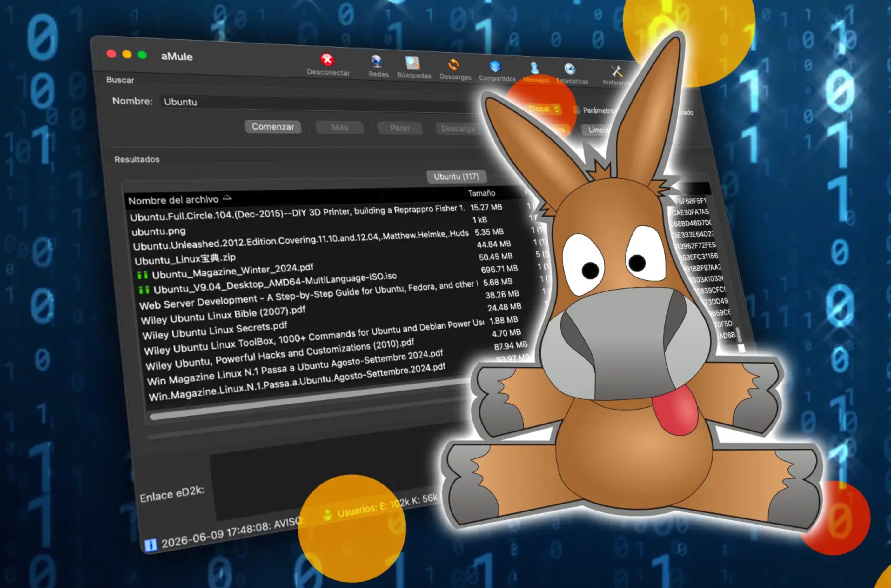Click the Más button
Image resolution: width=891 pixels, height=588 pixels.
coord(340,128)
